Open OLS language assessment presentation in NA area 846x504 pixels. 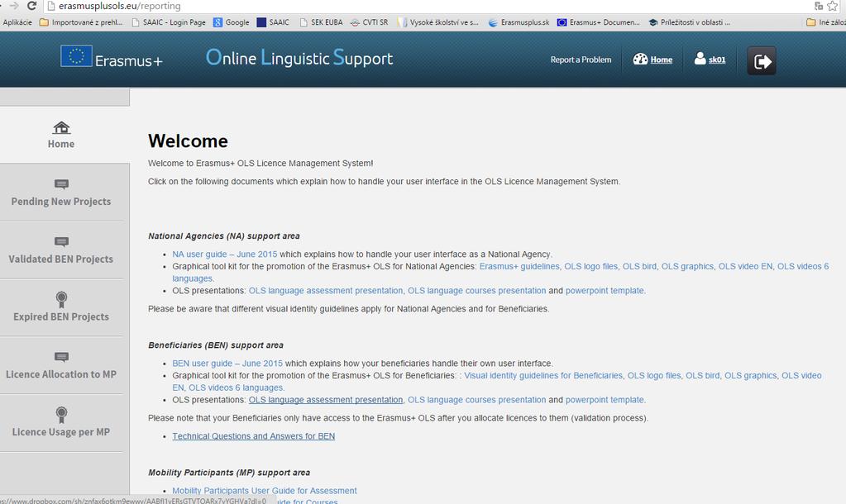(x=325, y=291)
